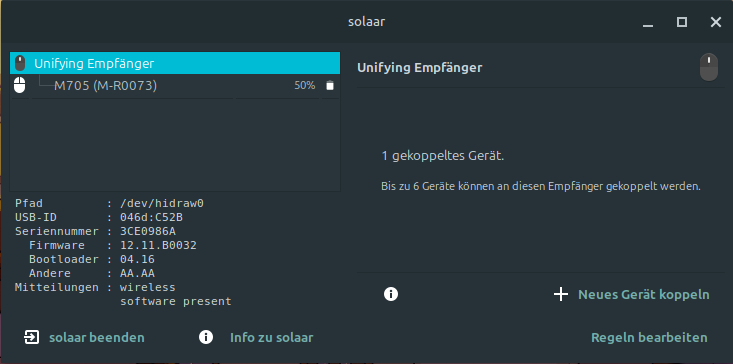Click the Bootloader value 04.16
This screenshot has width=733, height=364.
(x=137, y=259)
